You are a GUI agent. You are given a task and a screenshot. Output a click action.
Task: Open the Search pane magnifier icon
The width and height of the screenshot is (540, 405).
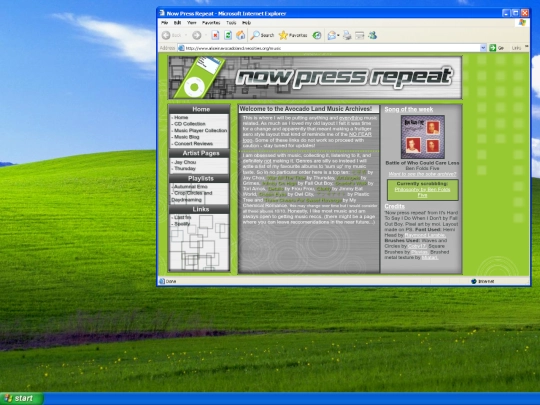pyautogui.click(x=255, y=35)
